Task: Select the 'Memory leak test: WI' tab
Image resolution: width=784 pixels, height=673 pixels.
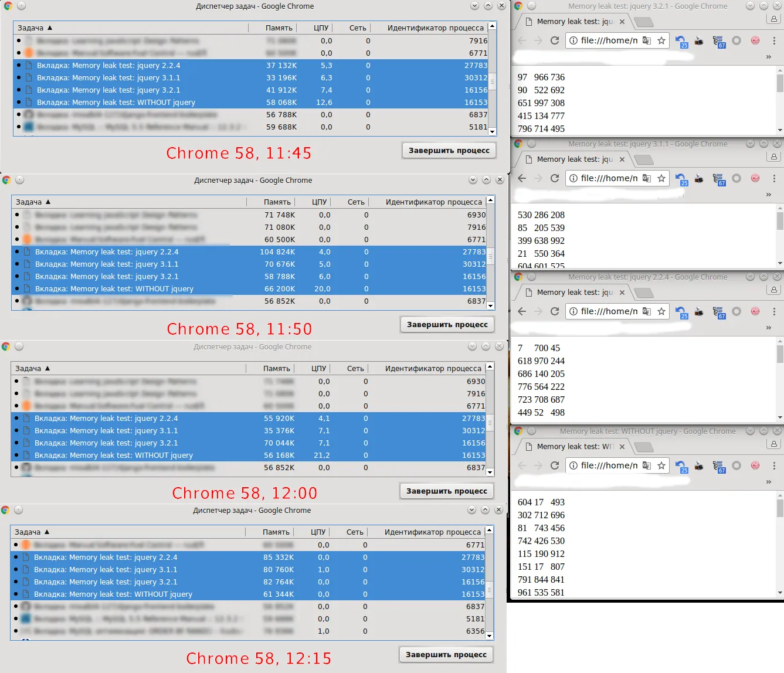Action: pyautogui.click(x=573, y=447)
